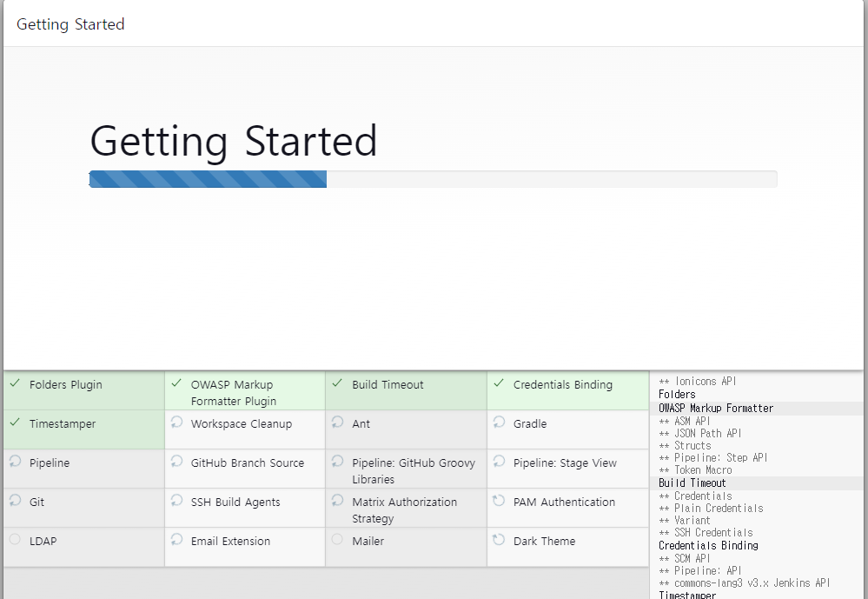
Task: Select the Pipeline: Stage View label
Action: pos(565,463)
